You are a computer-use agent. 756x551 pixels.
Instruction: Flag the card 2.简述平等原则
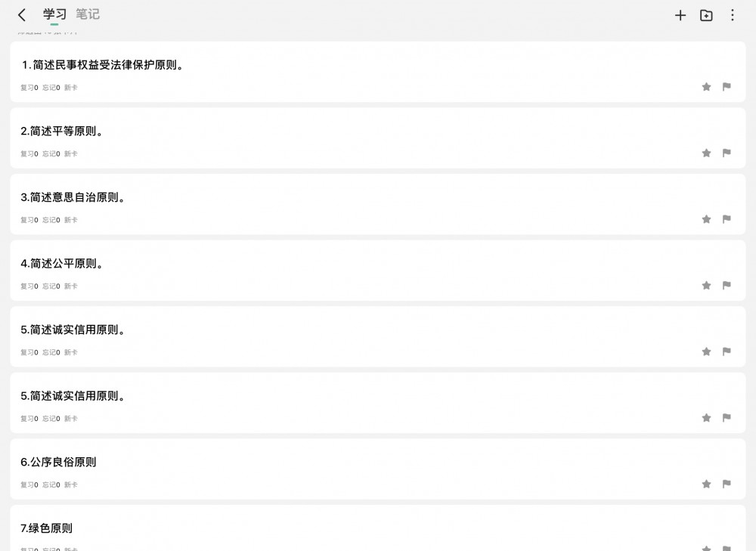pos(726,153)
